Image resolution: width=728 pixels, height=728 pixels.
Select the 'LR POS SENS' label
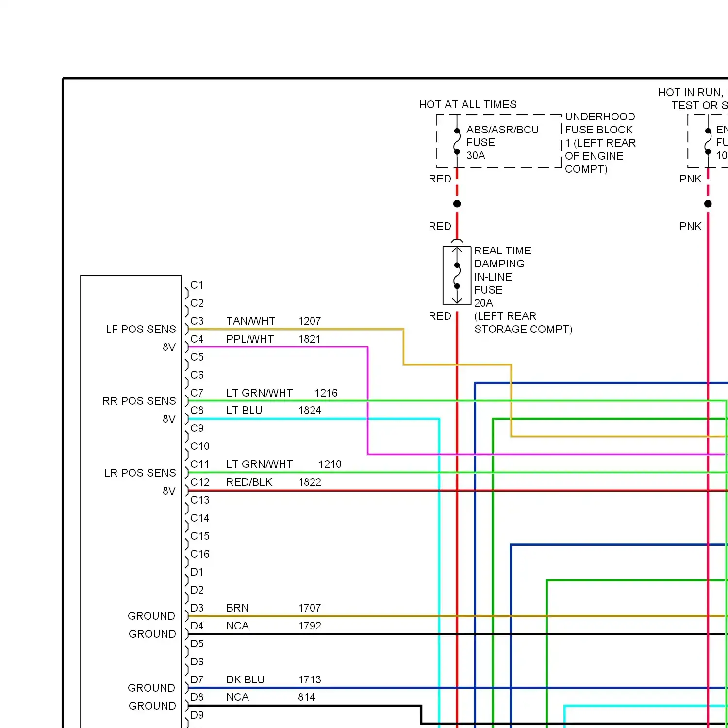pyautogui.click(x=140, y=473)
